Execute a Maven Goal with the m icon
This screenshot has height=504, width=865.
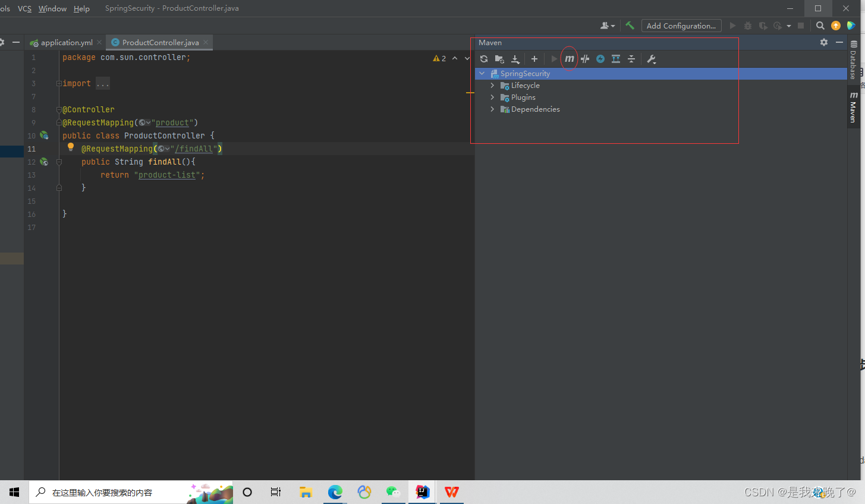569,58
